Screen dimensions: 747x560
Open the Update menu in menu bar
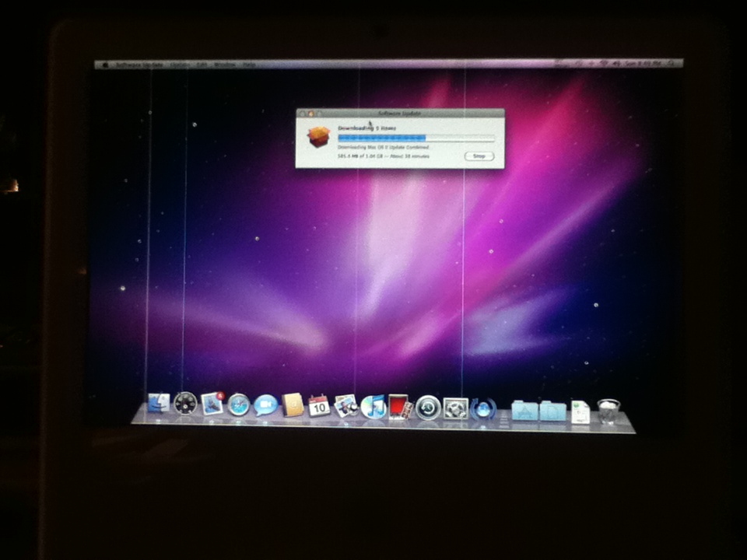click(180, 65)
